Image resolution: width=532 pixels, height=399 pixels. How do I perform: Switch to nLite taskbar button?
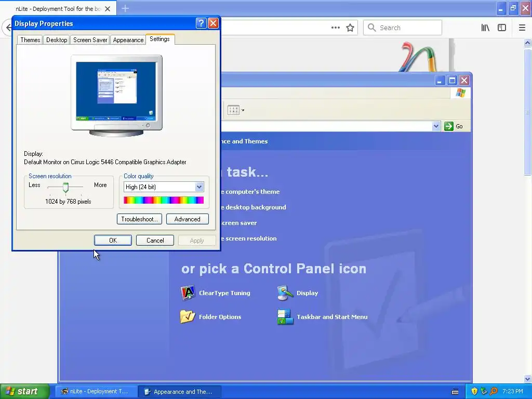96,392
